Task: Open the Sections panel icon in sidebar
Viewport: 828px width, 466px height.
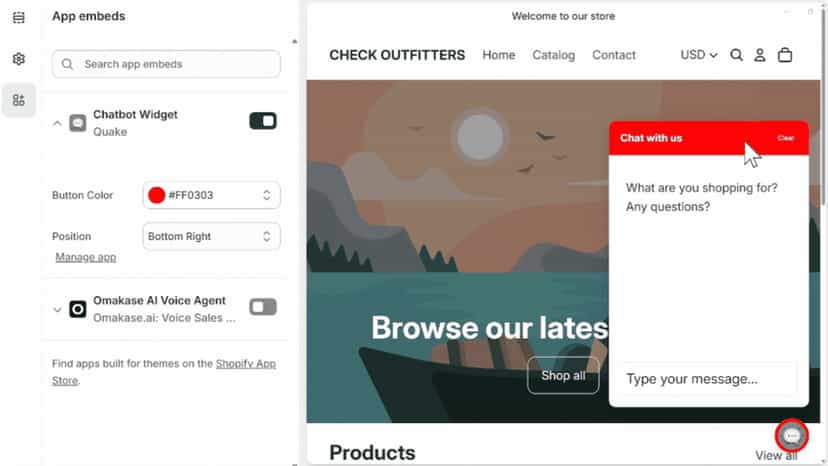Action: coord(18,17)
